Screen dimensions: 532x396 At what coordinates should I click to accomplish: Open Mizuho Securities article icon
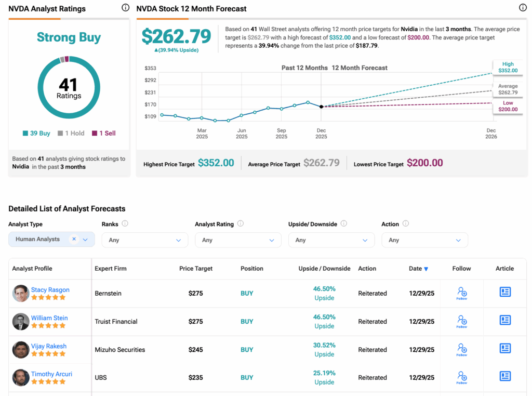504,348
